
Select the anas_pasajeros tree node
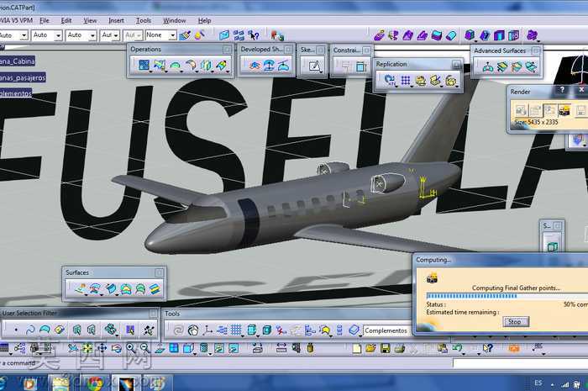(x=23, y=77)
